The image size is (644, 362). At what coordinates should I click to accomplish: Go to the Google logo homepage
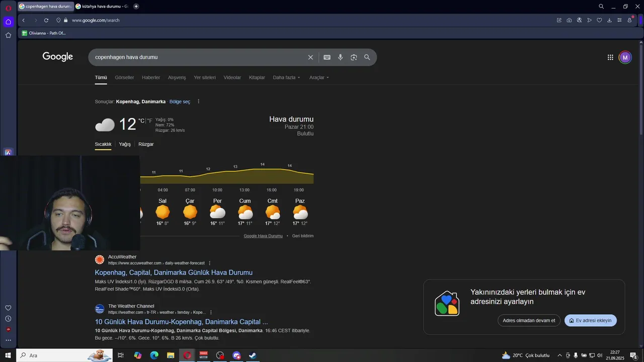pyautogui.click(x=58, y=57)
